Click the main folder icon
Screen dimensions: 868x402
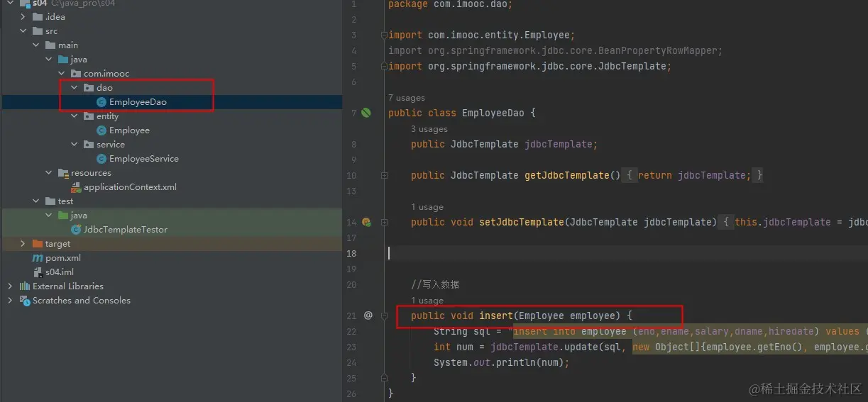pyautogui.click(x=50, y=45)
